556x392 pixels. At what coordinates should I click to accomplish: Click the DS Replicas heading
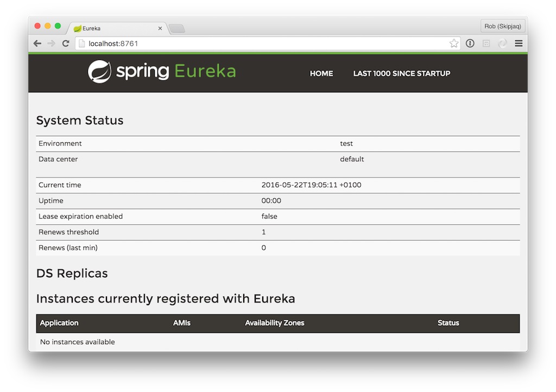pos(72,273)
